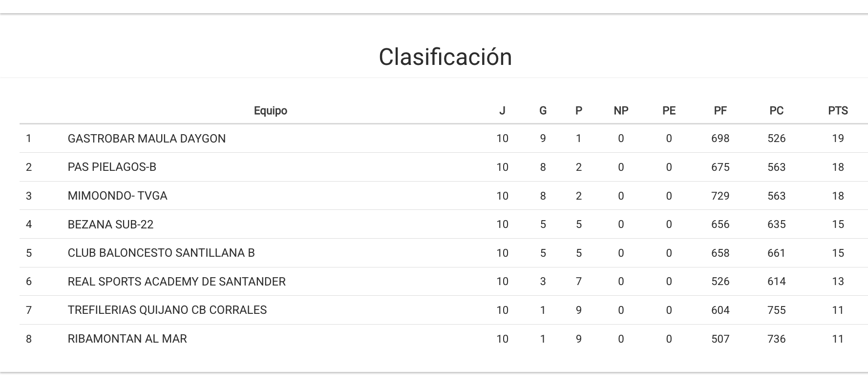Open PAS PIELAGOS-B team
The image size is (868, 389).
[x=112, y=167]
